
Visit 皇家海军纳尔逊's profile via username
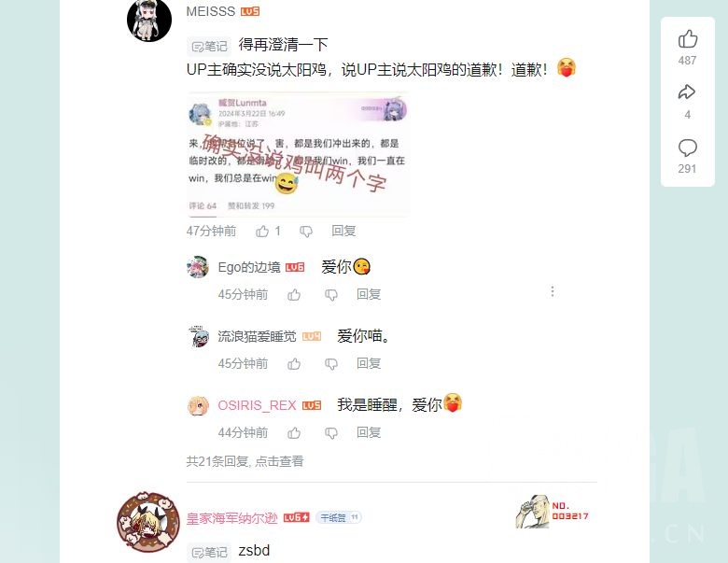point(231,518)
